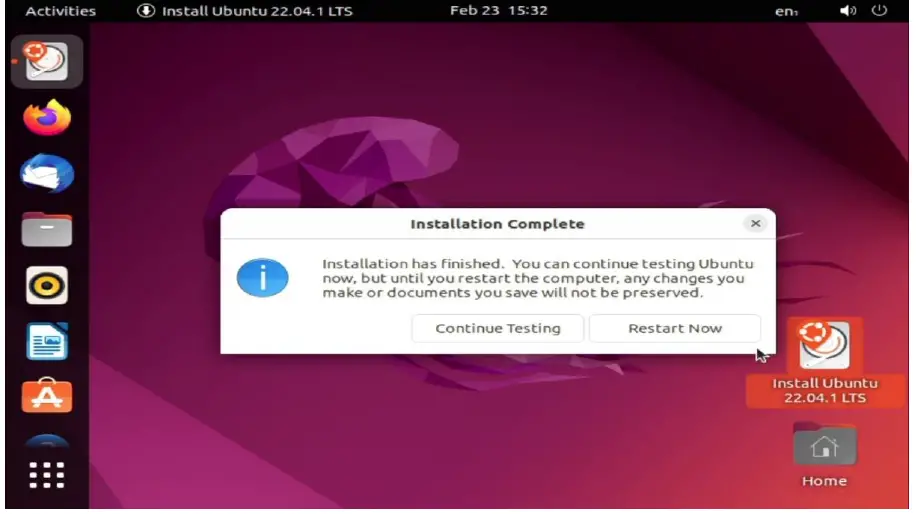Open LibreOffice Writer from the dock
916x514 pixels.
click(x=47, y=341)
